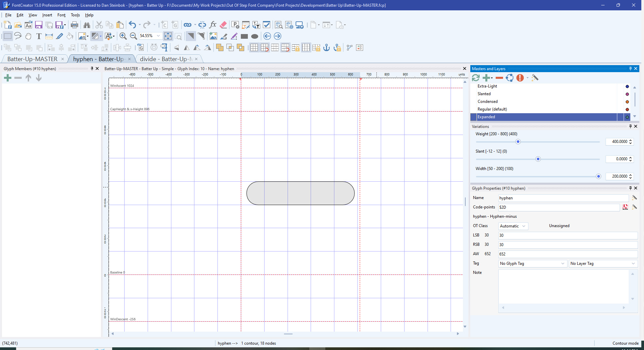644x350 pixels.
Task: Click the green refresh icon in Masters panel
Action: click(476, 78)
